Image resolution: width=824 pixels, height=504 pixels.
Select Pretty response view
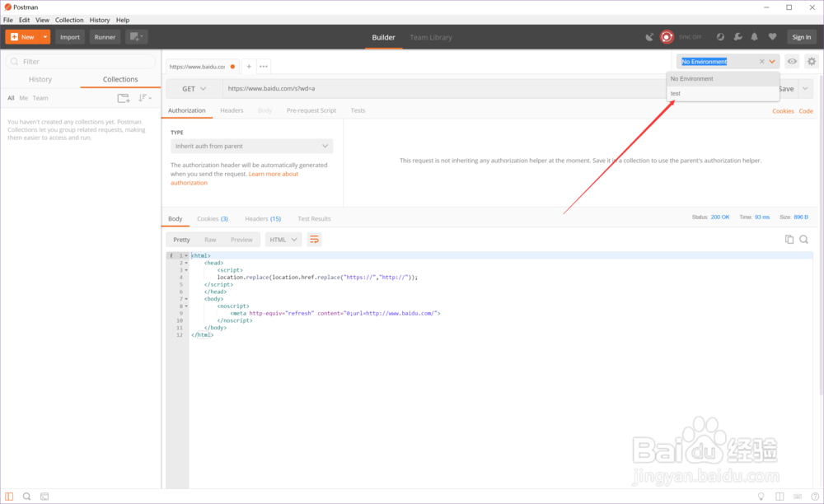click(181, 240)
